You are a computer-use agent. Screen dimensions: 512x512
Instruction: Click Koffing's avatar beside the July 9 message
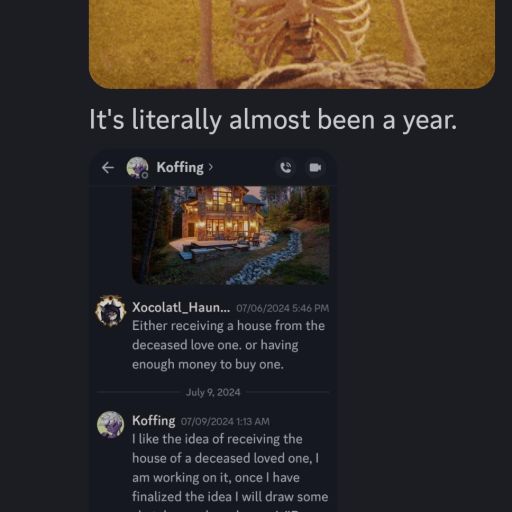tap(110, 424)
